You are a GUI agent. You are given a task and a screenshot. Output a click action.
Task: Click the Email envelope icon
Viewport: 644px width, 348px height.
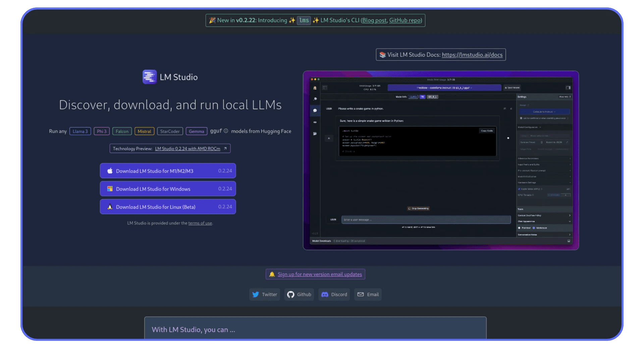(x=361, y=294)
